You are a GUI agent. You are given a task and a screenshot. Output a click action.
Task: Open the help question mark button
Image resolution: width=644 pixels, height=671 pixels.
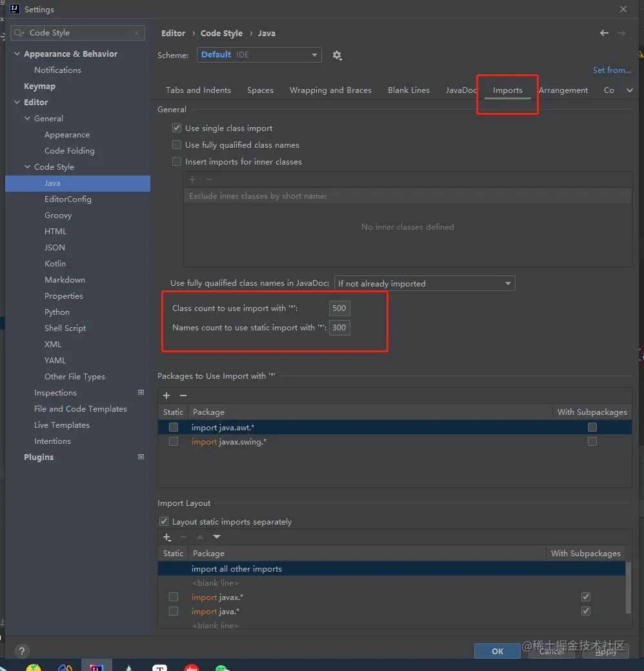[22, 651]
